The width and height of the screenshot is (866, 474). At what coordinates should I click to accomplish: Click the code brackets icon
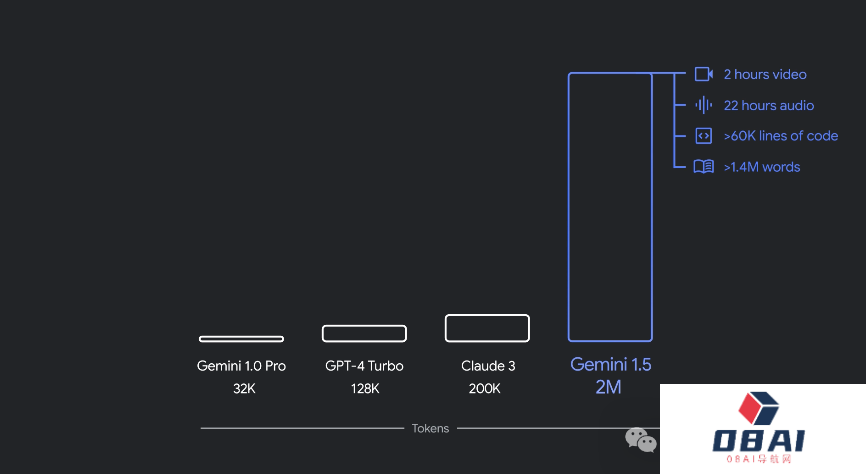[704, 136]
